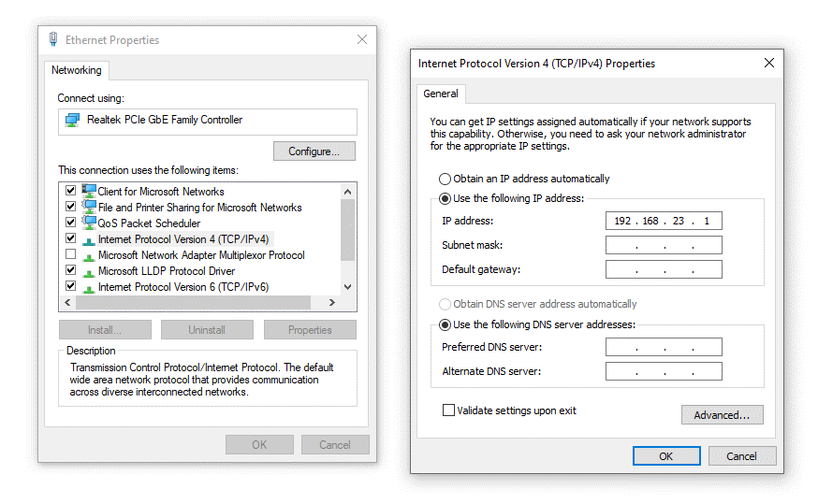Click the Internet Protocol Version 6 icon
818x504 pixels.
(x=89, y=287)
